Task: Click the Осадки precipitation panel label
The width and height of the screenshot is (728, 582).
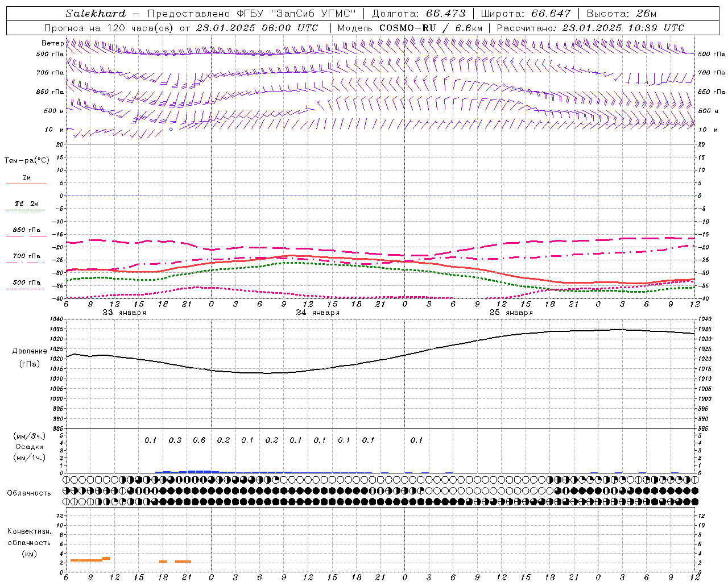Action: pyautogui.click(x=30, y=447)
